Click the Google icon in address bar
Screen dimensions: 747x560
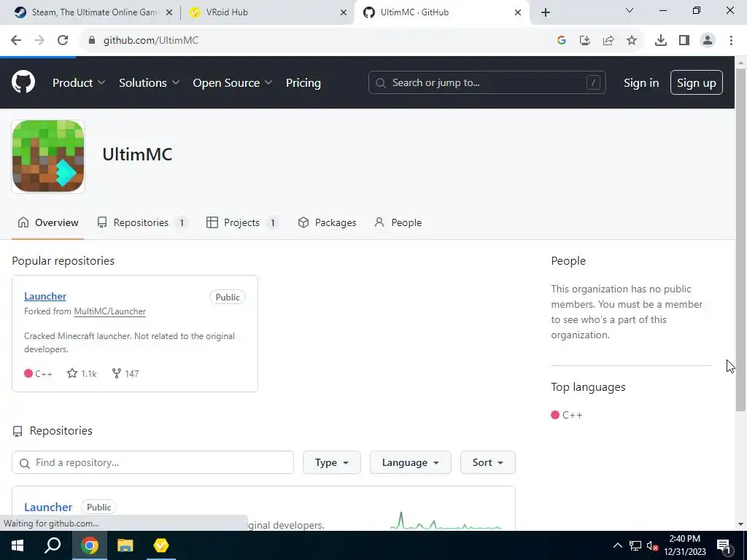pyautogui.click(x=562, y=41)
